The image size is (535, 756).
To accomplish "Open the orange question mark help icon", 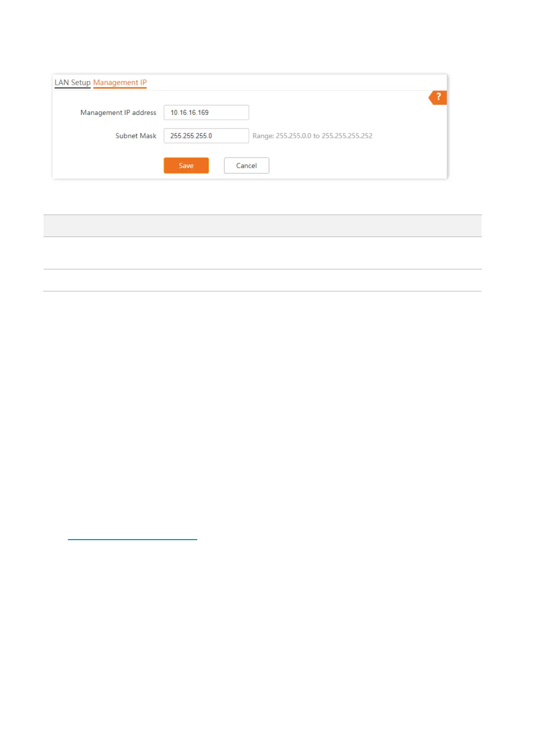I will [x=438, y=97].
